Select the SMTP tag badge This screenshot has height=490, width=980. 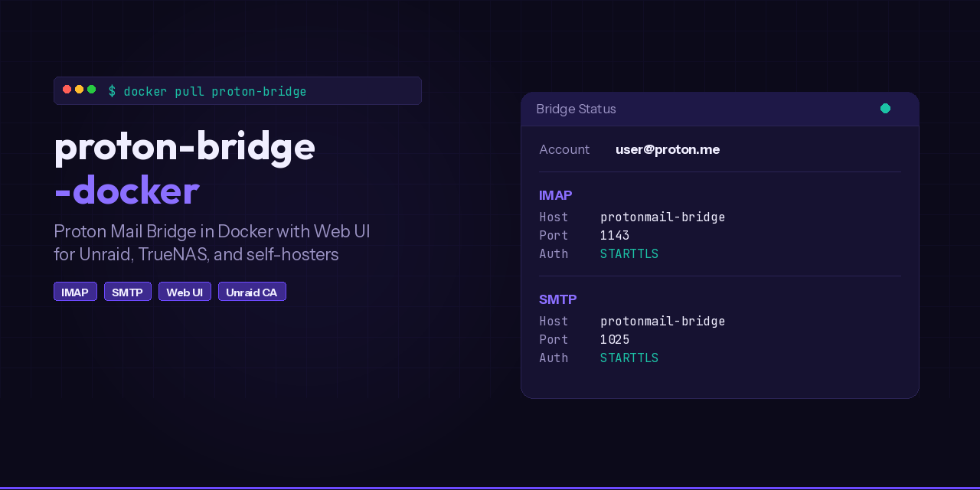128,292
